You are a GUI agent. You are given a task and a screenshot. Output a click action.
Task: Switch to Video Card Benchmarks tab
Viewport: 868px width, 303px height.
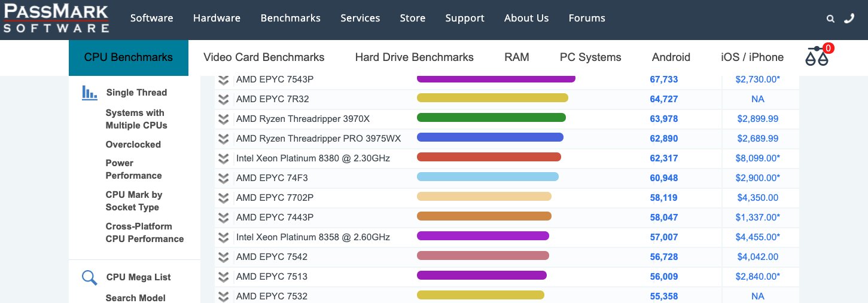pos(264,57)
